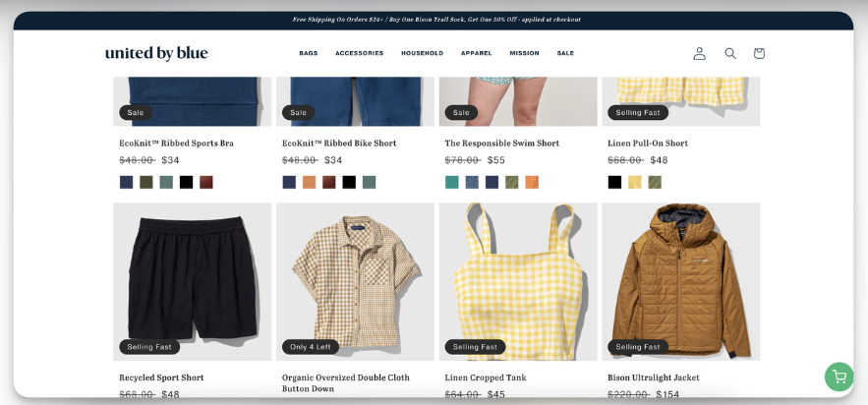Select orange swatch for Ribbed Bike Short
Viewport: 868px width, 405px height.
click(309, 182)
